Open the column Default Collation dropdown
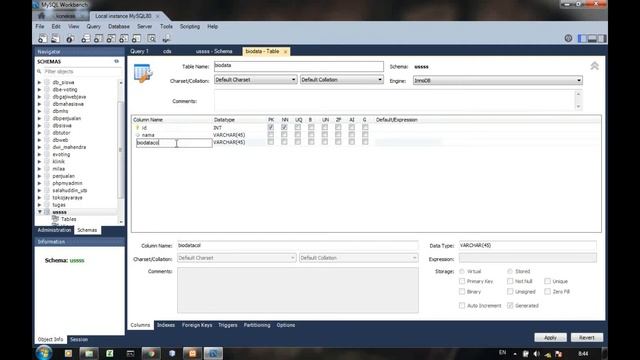 pyautogui.click(x=358, y=258)
